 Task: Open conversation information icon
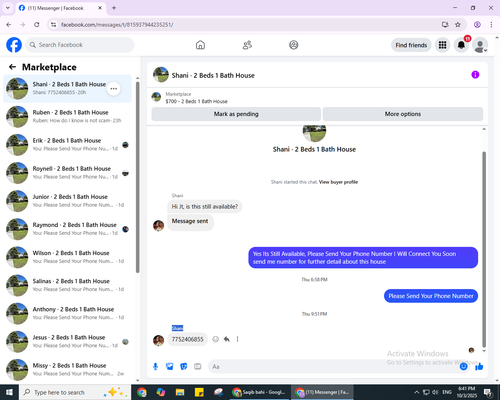[x=475, y=75]
